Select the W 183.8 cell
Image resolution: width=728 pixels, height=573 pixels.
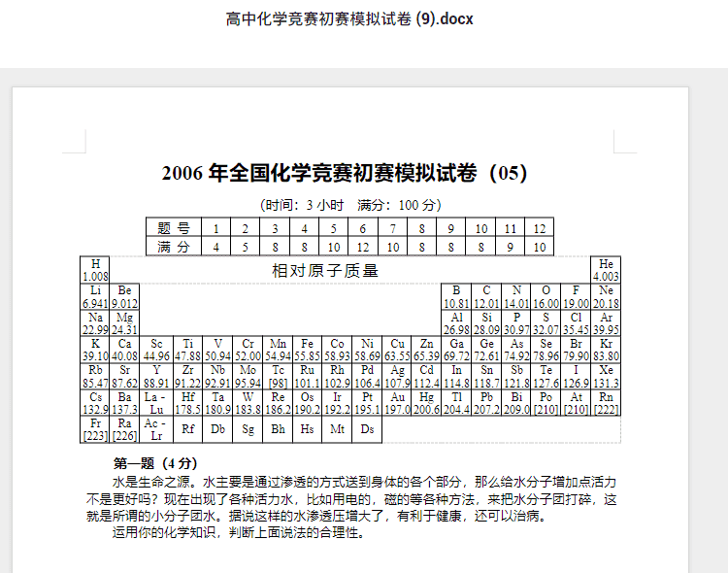pos(248,403)
